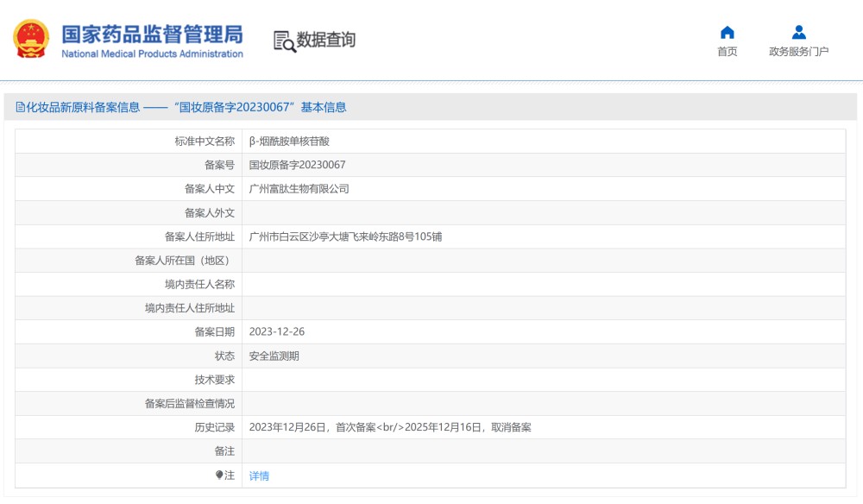The image size is (863, 504).
Task: Click the 备案日期 2023-12-26 cell
Action: (276, 331)
